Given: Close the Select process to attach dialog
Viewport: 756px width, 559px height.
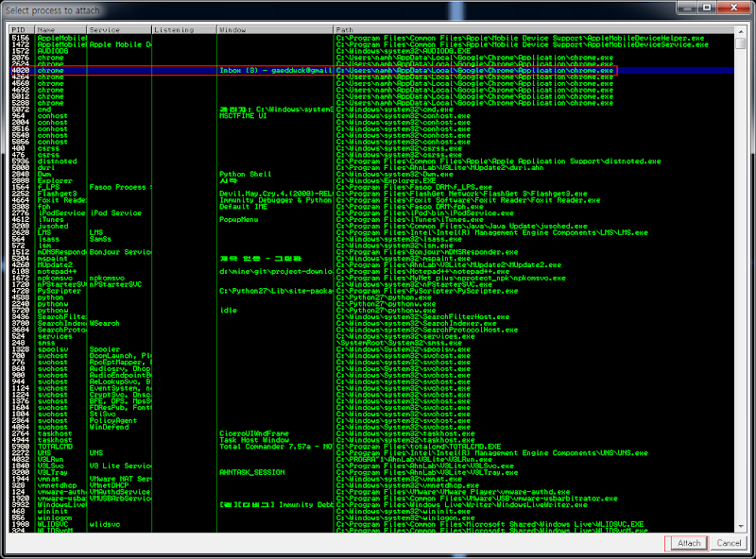Looking at the screenshot, I should pyautogui.click(x=733, y=8).
